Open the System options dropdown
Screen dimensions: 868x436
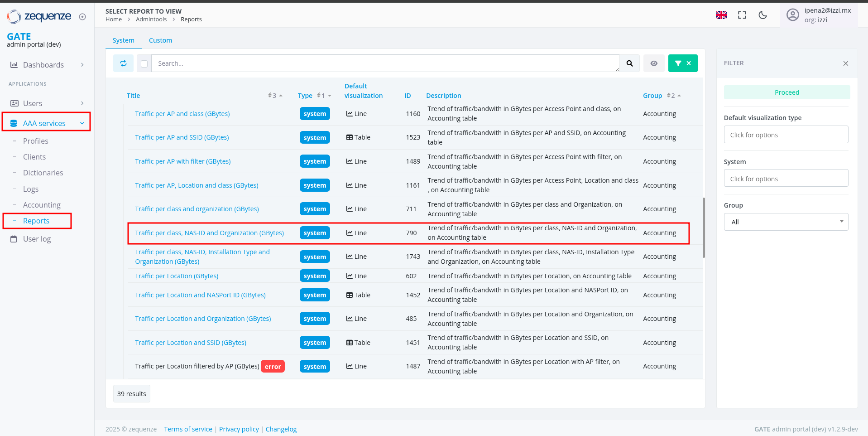pyautogui.click(x=786, y=178)
